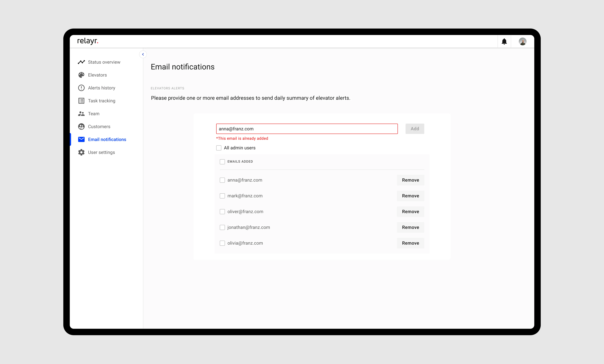Click the Email notifications envelope icon

click(81, 139)
